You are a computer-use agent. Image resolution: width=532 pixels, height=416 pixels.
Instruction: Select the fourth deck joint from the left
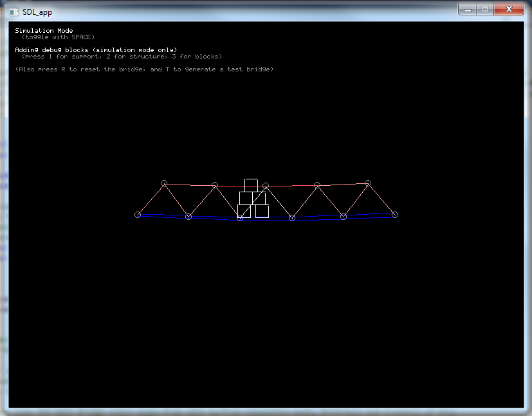(x=292, y=218)
